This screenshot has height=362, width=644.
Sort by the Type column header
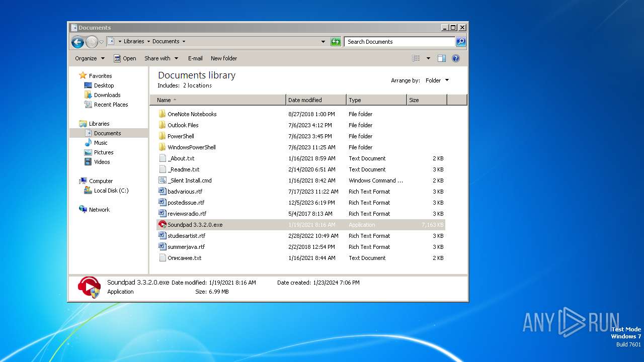coord(376,100)
